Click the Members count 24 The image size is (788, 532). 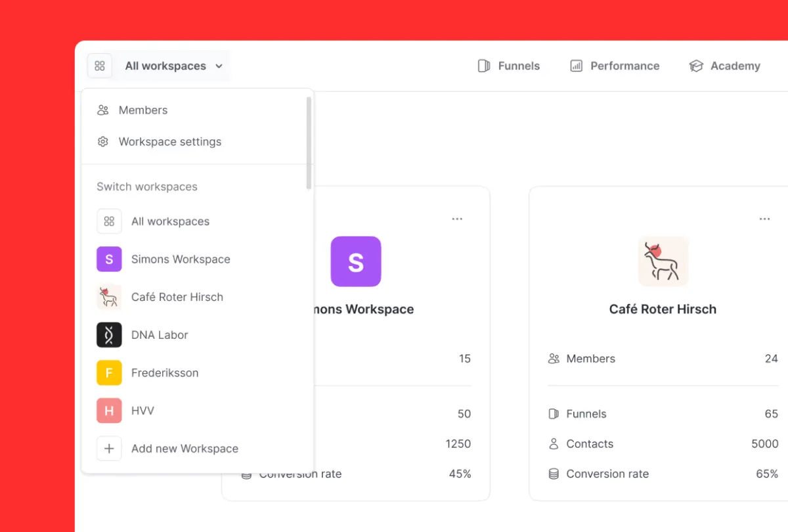(772, 359)
